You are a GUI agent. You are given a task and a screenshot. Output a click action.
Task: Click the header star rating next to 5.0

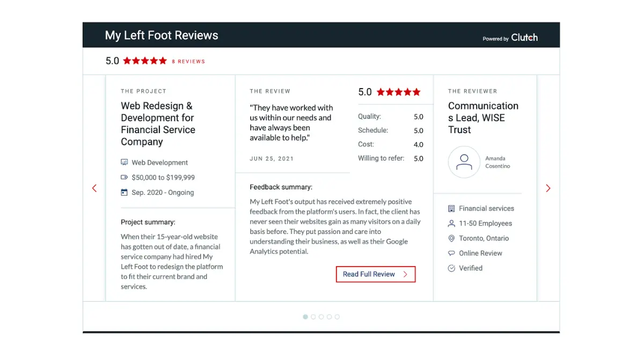[x=145, y=61]
